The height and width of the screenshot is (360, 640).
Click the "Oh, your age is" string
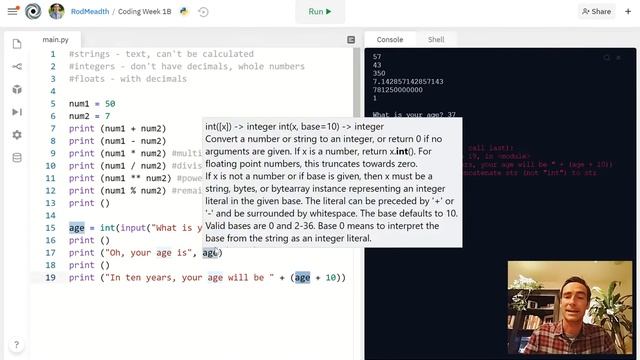pos(149,253)
